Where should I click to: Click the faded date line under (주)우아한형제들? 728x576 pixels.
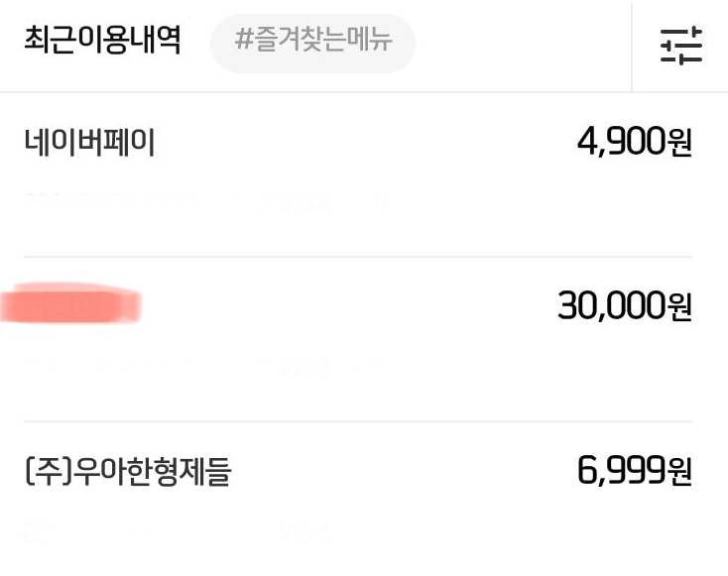[109, 532]
